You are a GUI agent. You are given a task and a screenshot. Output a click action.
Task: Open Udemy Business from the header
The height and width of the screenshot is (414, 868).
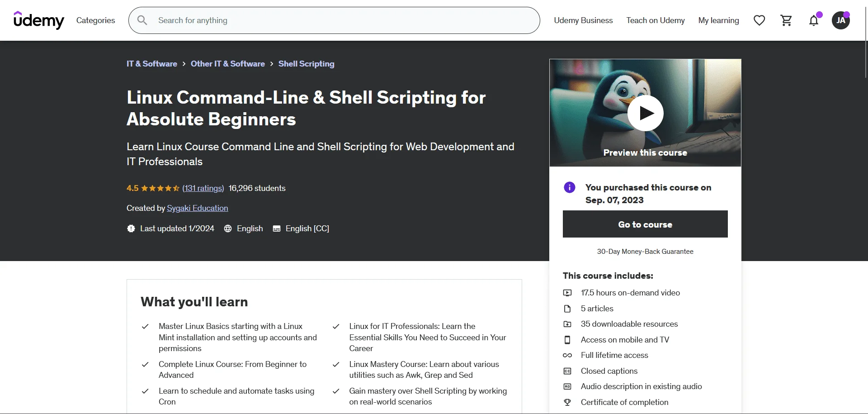583,20
